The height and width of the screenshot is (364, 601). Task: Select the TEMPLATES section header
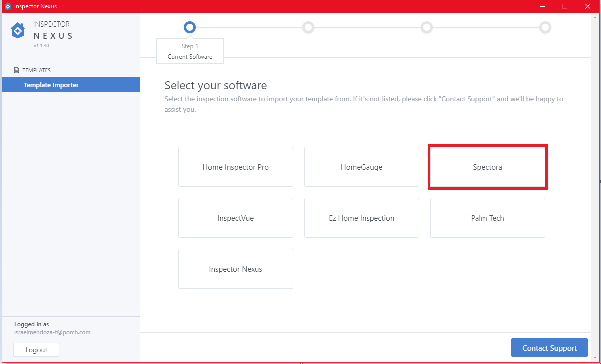click(x=36, y=70)
